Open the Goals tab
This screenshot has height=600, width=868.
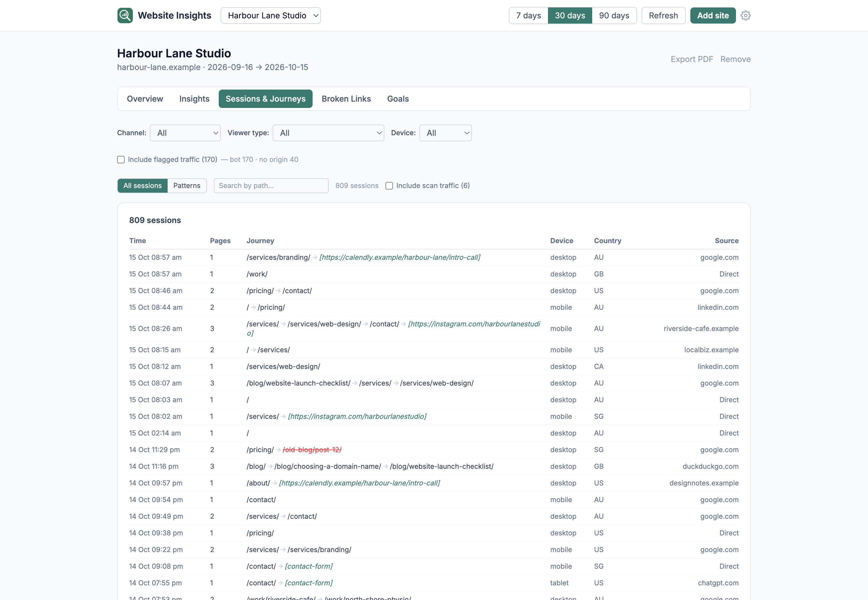point(398,98)
